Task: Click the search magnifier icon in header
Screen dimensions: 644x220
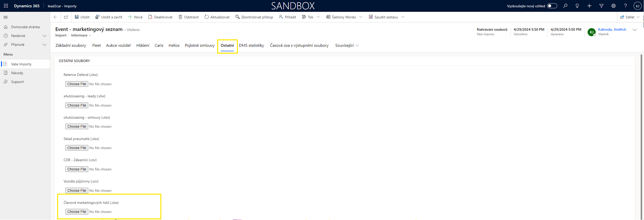Action: pos(565,6)
